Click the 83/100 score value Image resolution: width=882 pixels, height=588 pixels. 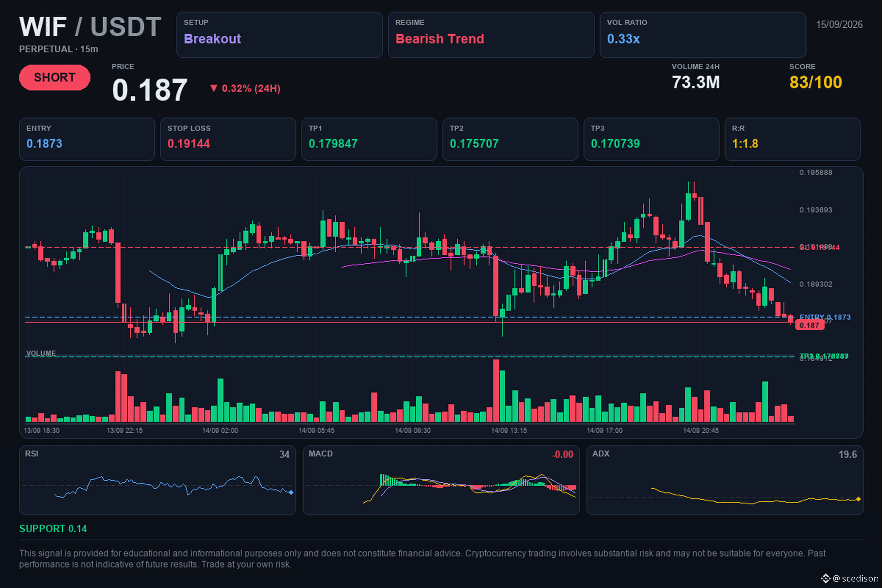[815, 82]
